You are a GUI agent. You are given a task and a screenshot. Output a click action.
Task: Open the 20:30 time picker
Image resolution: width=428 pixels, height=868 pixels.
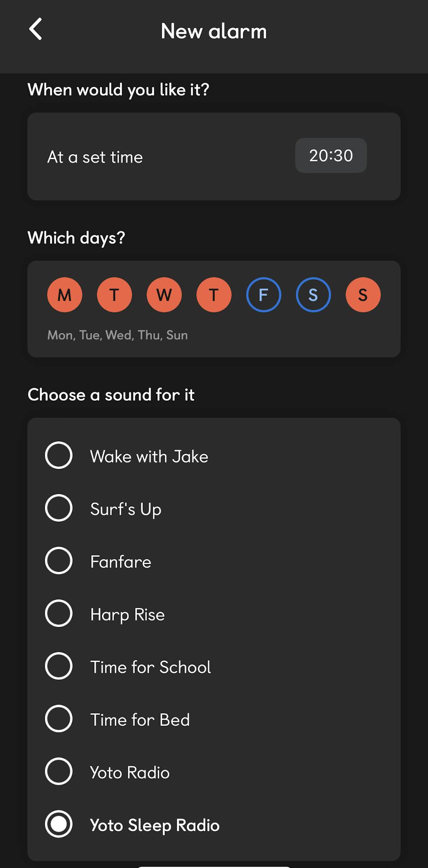[x=331, y=155]
